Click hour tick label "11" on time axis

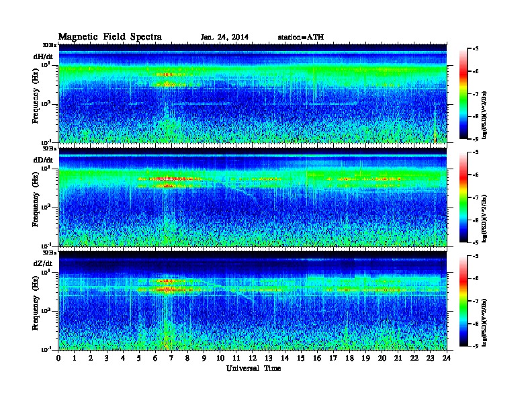click(236, 358)
